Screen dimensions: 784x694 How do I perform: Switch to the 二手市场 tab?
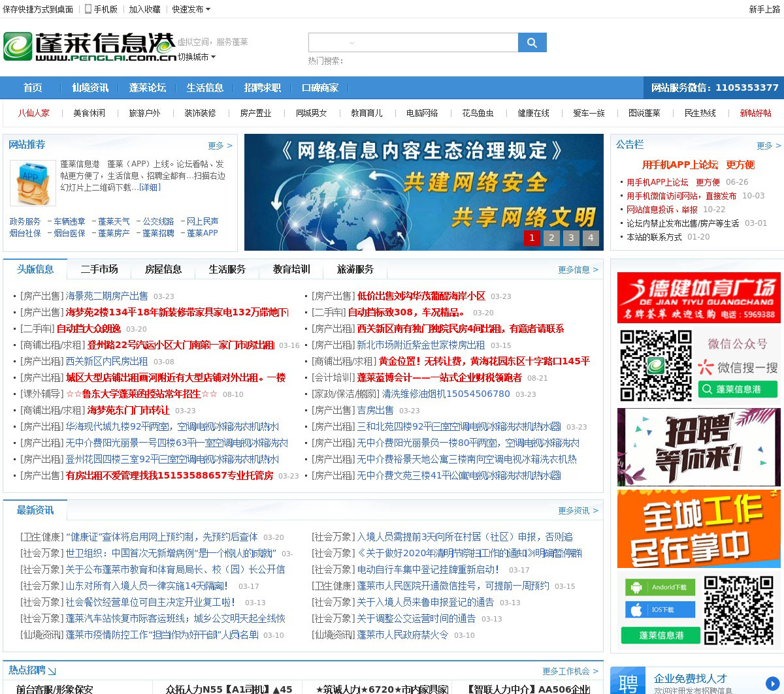point(99,269)
